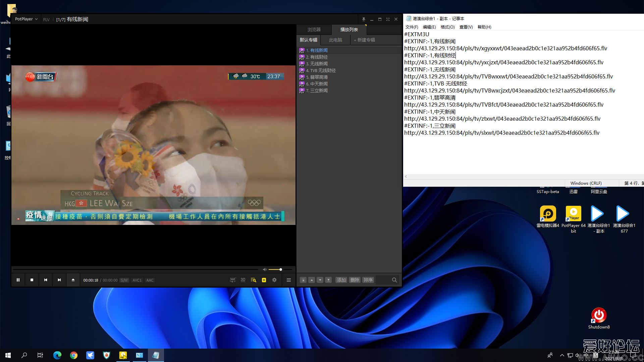The width and height of the screenshot is (644, 362).
Task: Move playlist item down one
Action: [x=320, y=280]
